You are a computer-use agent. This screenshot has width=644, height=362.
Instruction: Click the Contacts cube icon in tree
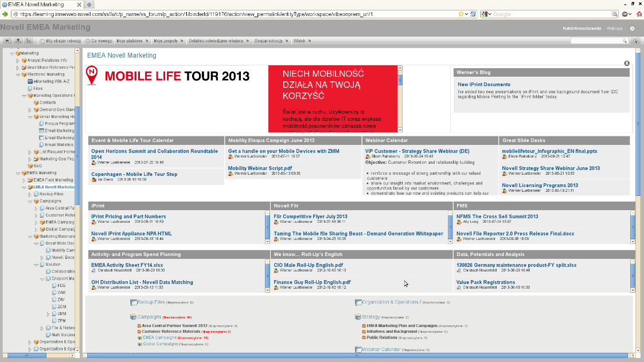tap(36, 103)
